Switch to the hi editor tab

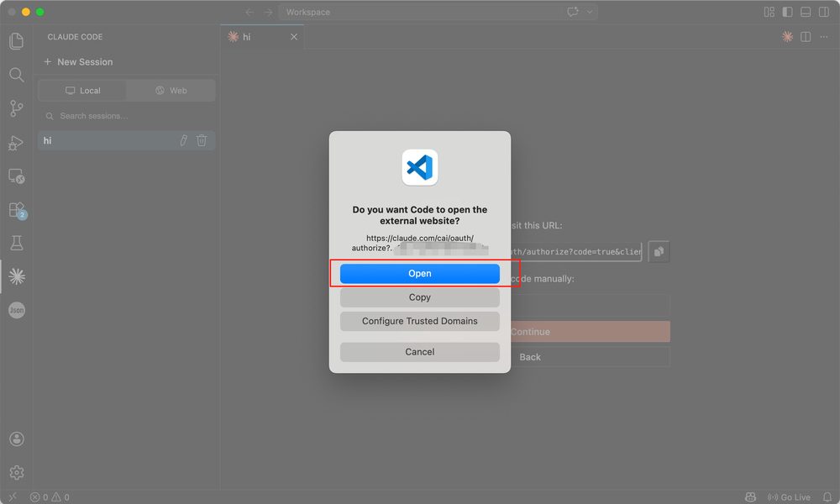pyautogui.click(x=246, y=36)
